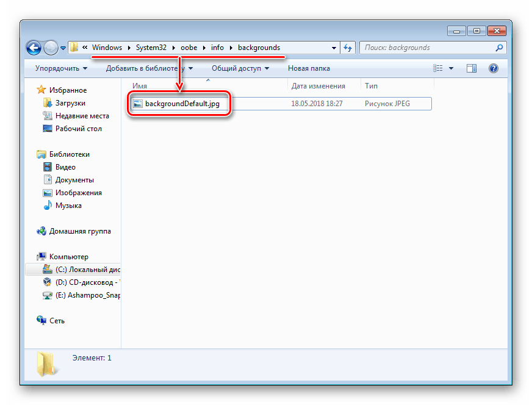The width and height of the screenshot is (532, 405).
Task: Open (E:) Ashampoo_Snap drive
Action: (x=87, y=295)
